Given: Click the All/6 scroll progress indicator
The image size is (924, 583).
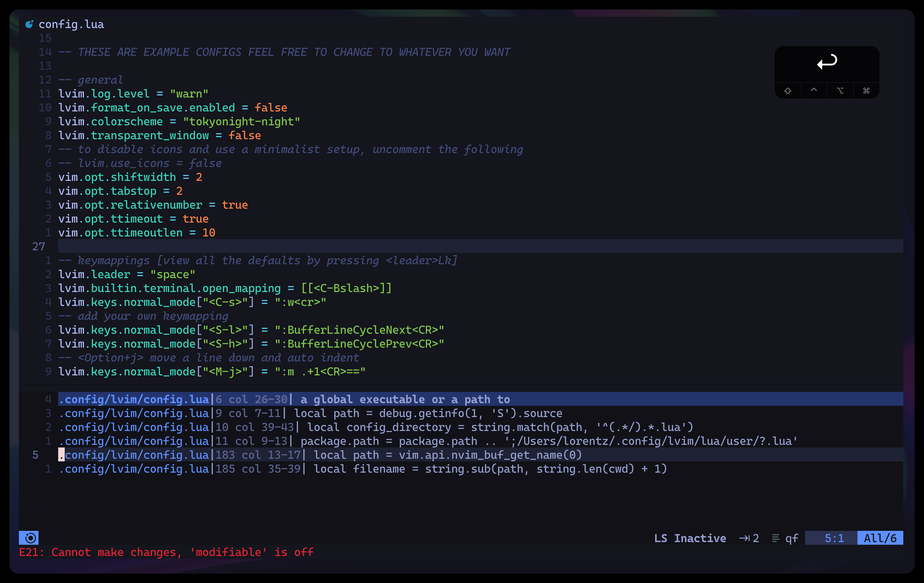Looking at the screenshot, I should click(x=880, y=538).
